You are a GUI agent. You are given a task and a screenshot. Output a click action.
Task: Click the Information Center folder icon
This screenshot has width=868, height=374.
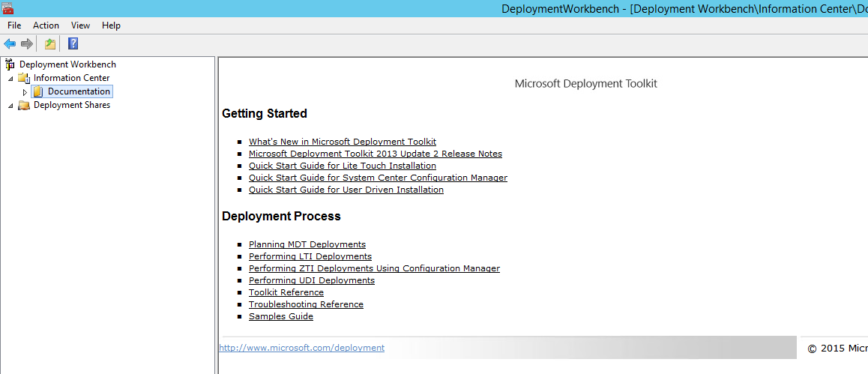pos(24,78)
